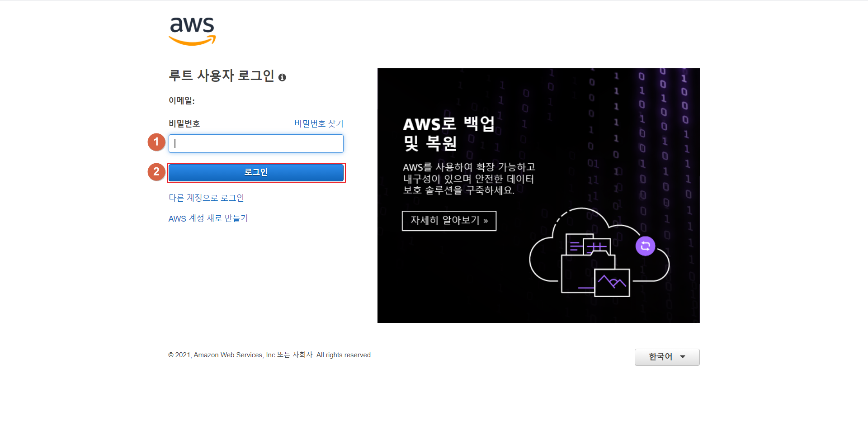Click the 루트 사용자 로그인 heading
Image resolution: width=868 pixels, height=426 pixels.
pos(222,76)
